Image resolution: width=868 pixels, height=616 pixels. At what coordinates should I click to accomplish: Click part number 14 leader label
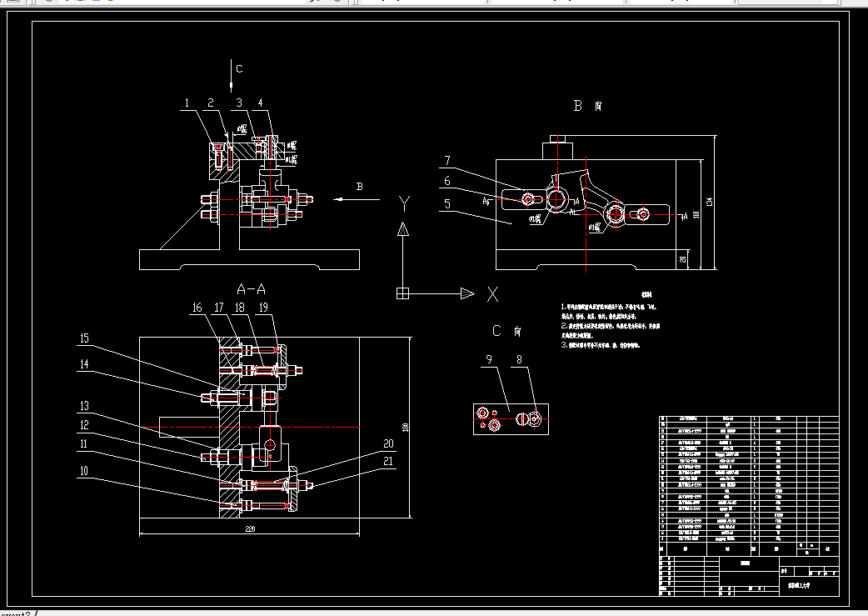click(x=84, y=364)
